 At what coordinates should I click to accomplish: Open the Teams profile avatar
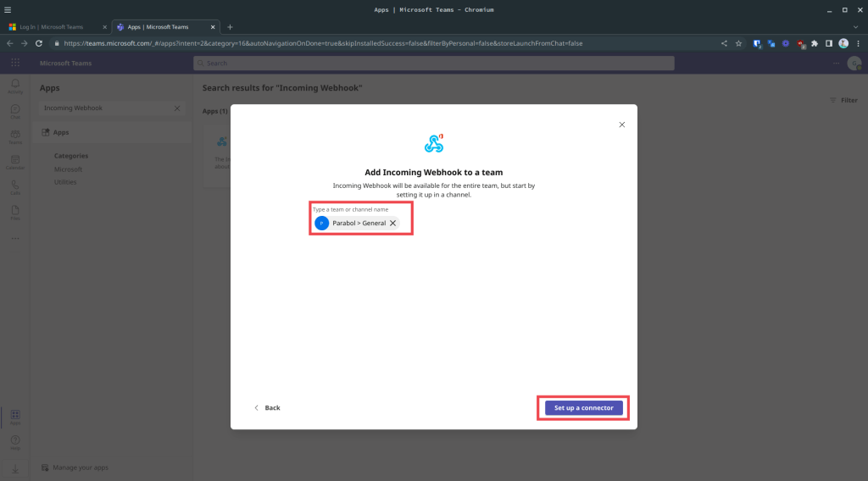pos(854,63)
